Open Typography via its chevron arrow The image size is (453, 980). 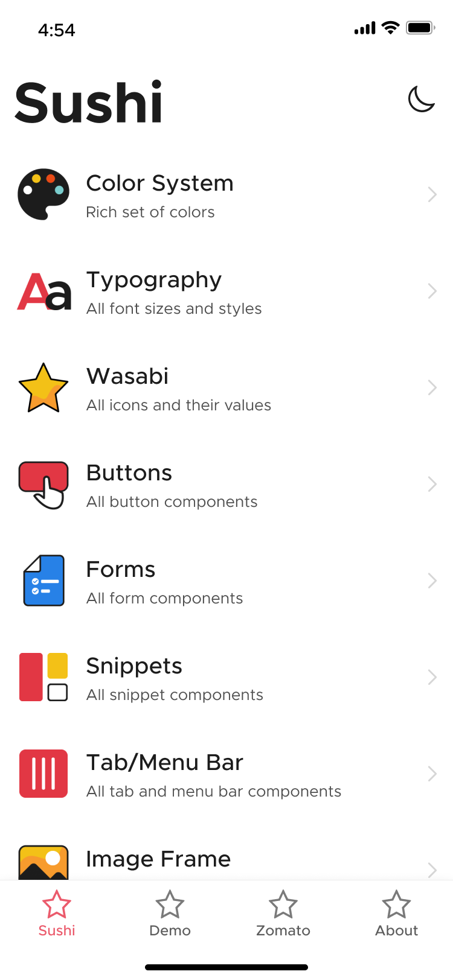(x=432, y=291)
